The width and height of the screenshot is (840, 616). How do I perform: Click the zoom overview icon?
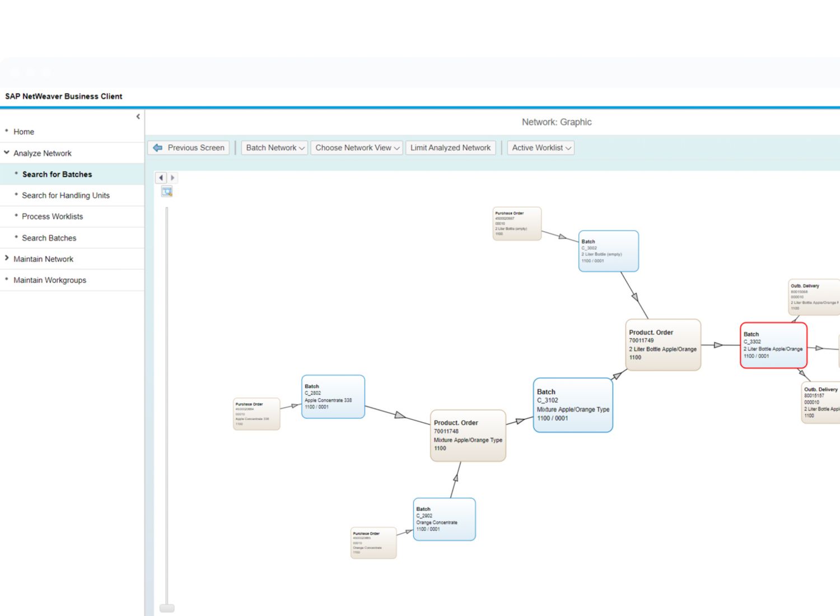click(167, 192)
